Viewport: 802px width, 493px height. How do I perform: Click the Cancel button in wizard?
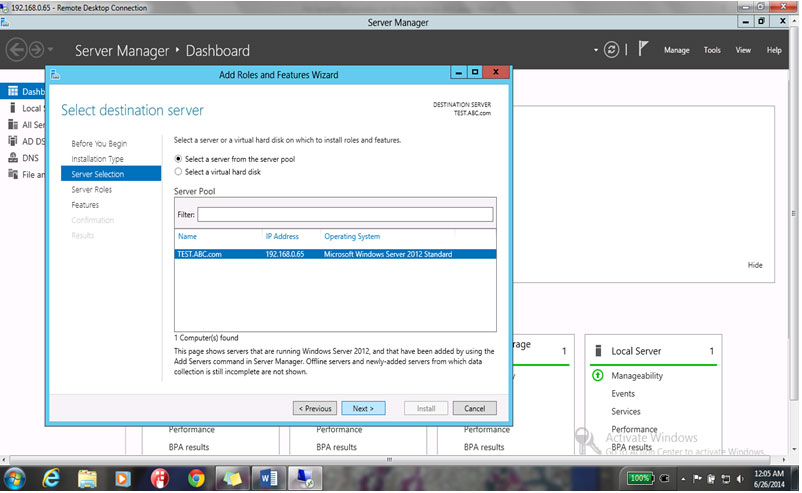[475, 408]
